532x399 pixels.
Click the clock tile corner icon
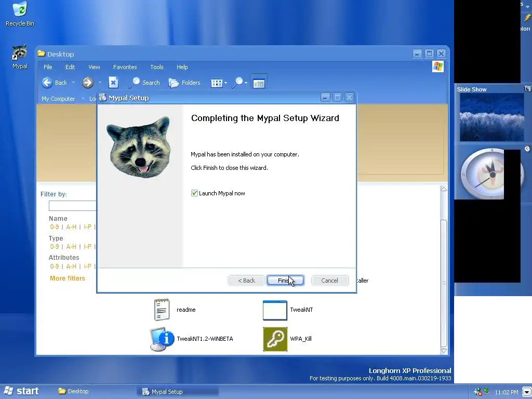point(527,148)
